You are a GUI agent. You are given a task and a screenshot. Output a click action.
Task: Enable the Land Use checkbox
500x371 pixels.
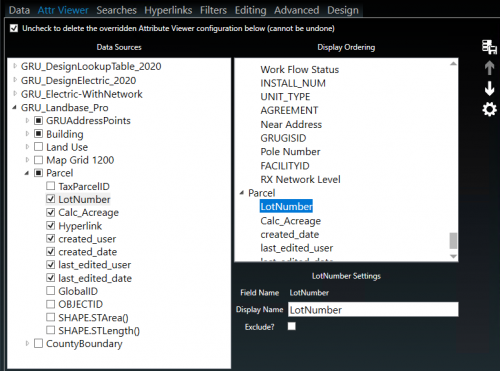[x=38, y=147]
